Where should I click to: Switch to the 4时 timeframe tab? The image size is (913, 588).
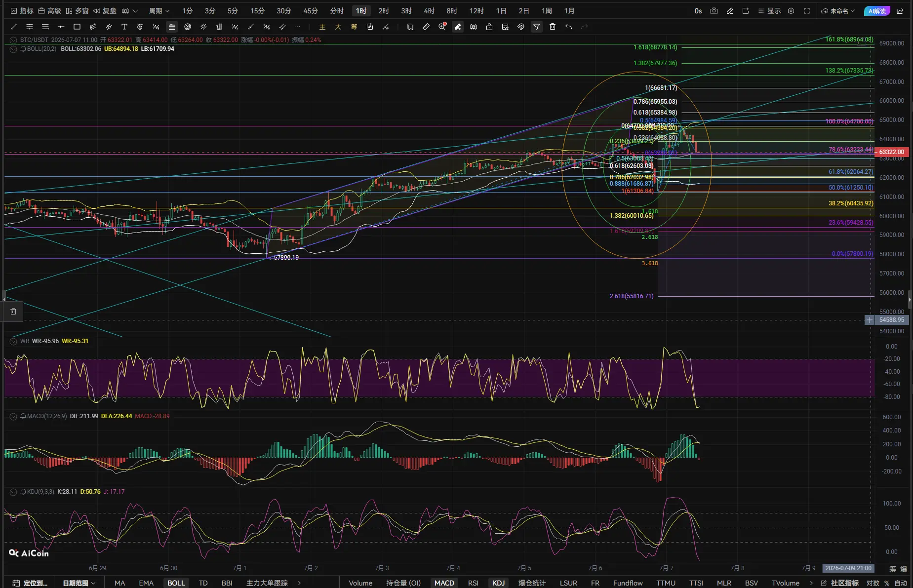(429, 11)
